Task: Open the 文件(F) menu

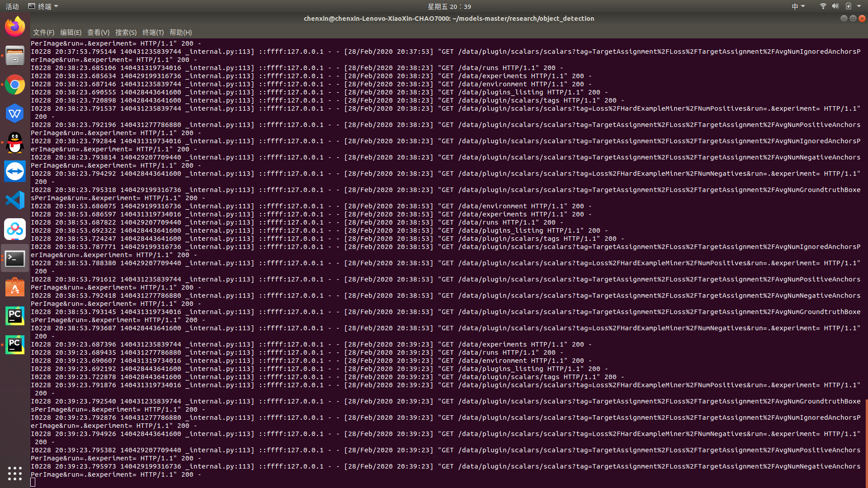Action: (x=43, y=33)
